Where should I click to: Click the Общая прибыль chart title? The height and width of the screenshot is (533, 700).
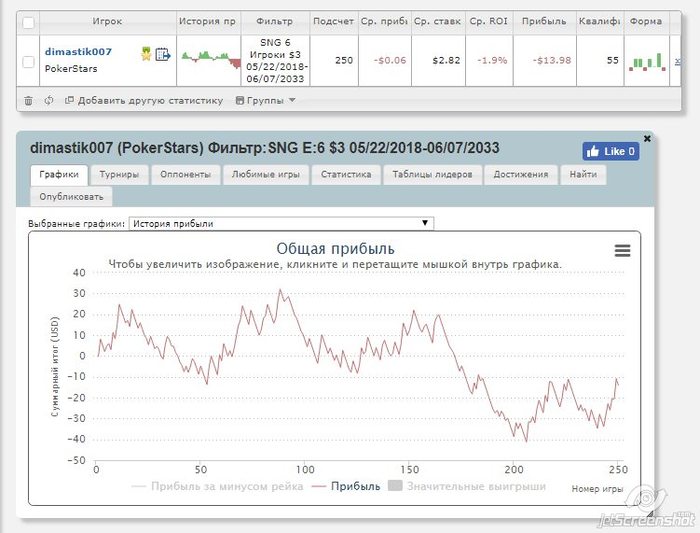point(335,249)
